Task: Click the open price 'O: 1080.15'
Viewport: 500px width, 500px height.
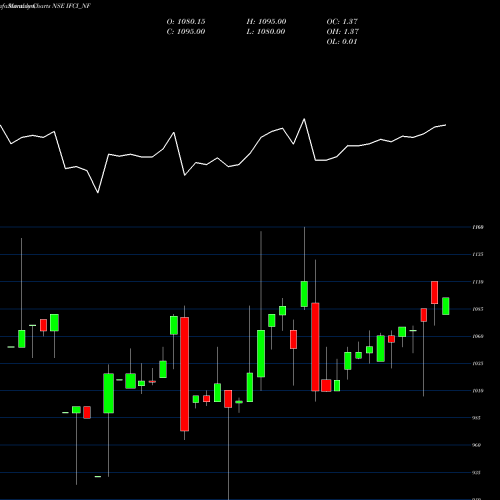Action: click(186, 22)
